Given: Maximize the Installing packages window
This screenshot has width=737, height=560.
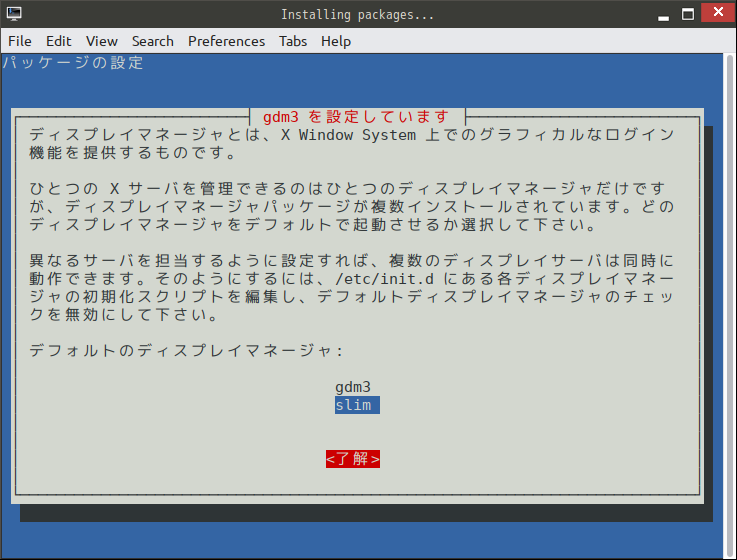Looking at the screenshot, I should [688, 14].
